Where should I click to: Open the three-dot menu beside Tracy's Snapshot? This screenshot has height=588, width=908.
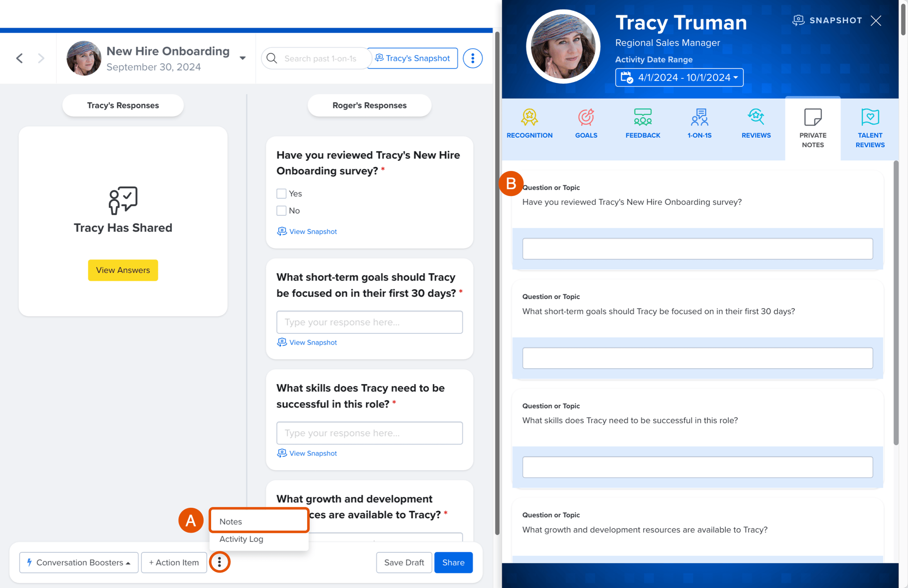click(x=472, y=58)
